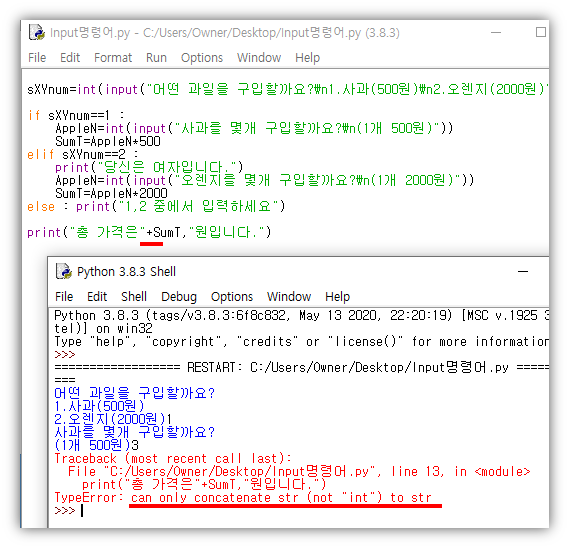Click the Shell output line '1.사과(500원)'
This screenshot has height=548, width=569.
point(99,406)
